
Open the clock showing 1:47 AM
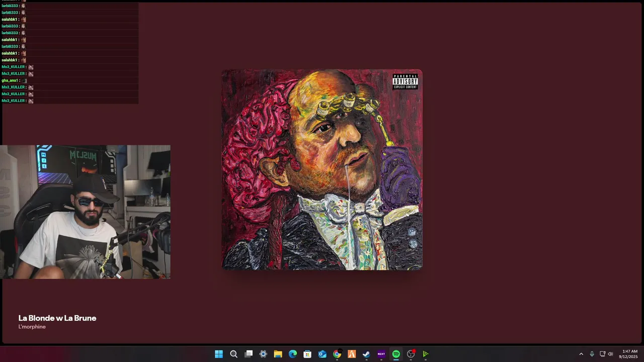(x=628, y=354)
